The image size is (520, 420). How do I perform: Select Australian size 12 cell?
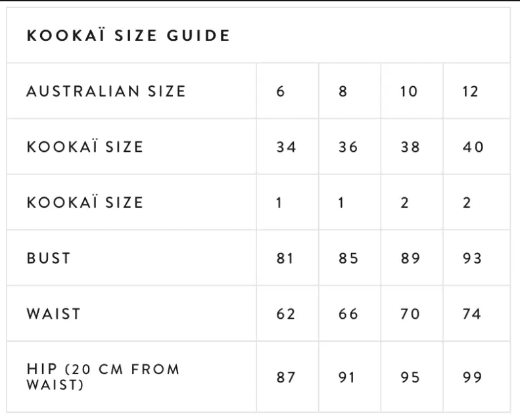pos(471,91)
